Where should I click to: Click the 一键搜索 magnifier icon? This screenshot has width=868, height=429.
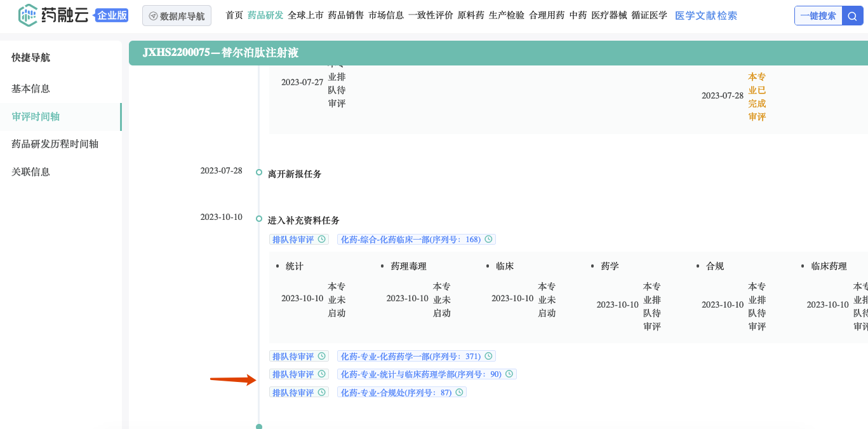852,16
